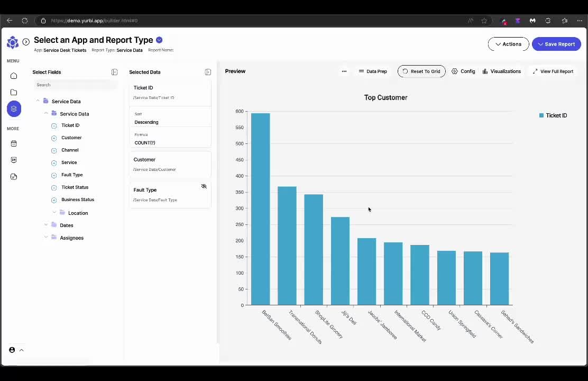Collapse the Select Fields panel
Image resolution: width=588 pixels, height=381 pixels.
point(114,72)
